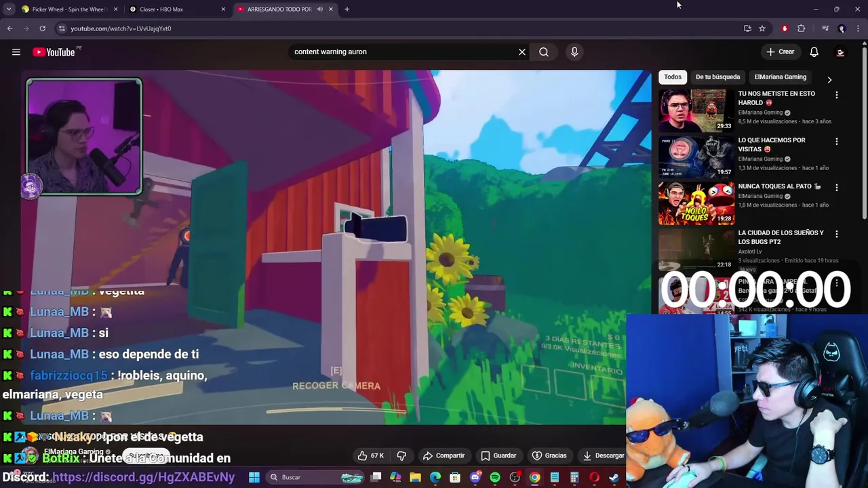Click the Compartir share button
The width and height of the screenshot is (868, 488).
pos(443,455)
